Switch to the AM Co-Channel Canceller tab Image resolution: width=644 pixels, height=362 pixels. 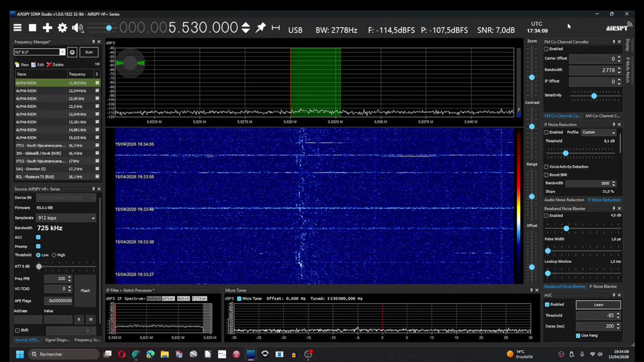point(603,116)
